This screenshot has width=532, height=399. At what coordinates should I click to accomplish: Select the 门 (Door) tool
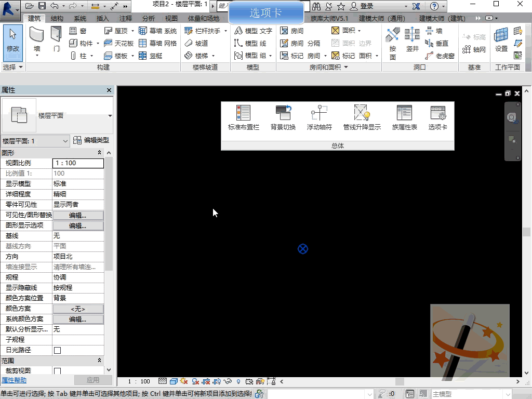pyautogui.click(x=56, y=40)
